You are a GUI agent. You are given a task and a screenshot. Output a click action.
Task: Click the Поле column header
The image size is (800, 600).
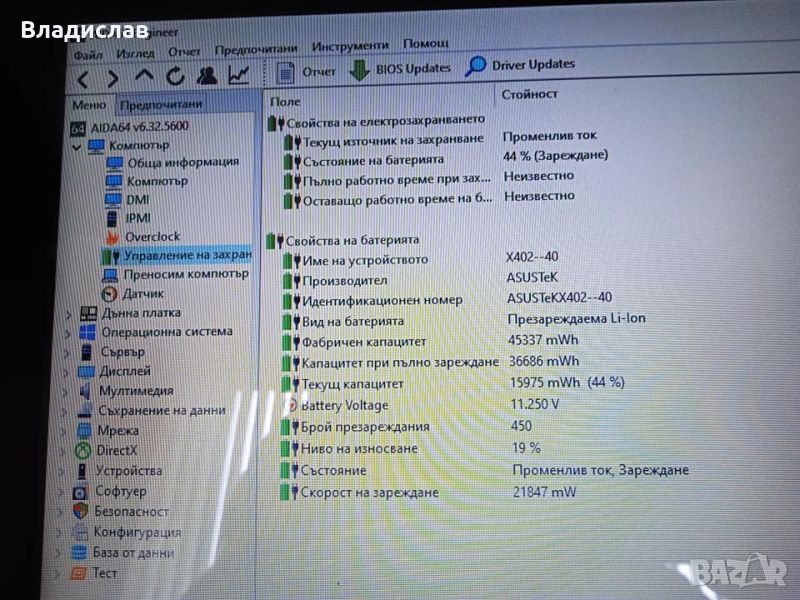pyautogui.click(x=285, y=102)
